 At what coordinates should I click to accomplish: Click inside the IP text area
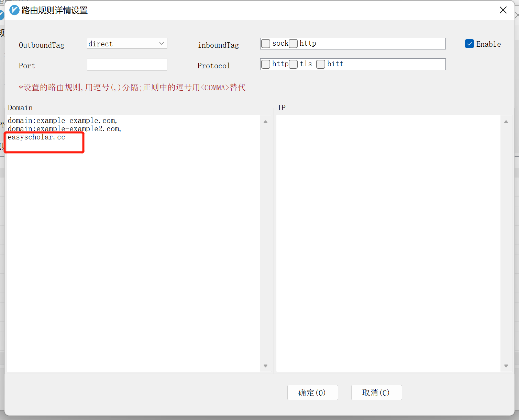click(x=388, y=243)
